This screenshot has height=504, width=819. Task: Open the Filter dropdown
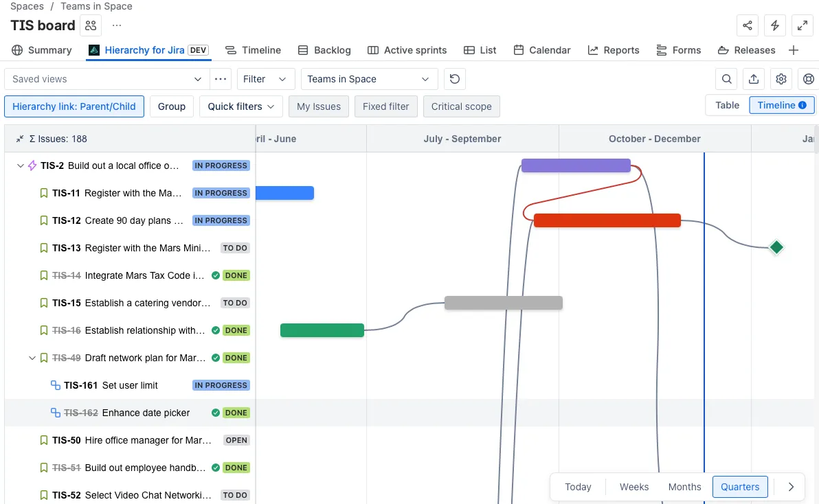pos(266,79)
